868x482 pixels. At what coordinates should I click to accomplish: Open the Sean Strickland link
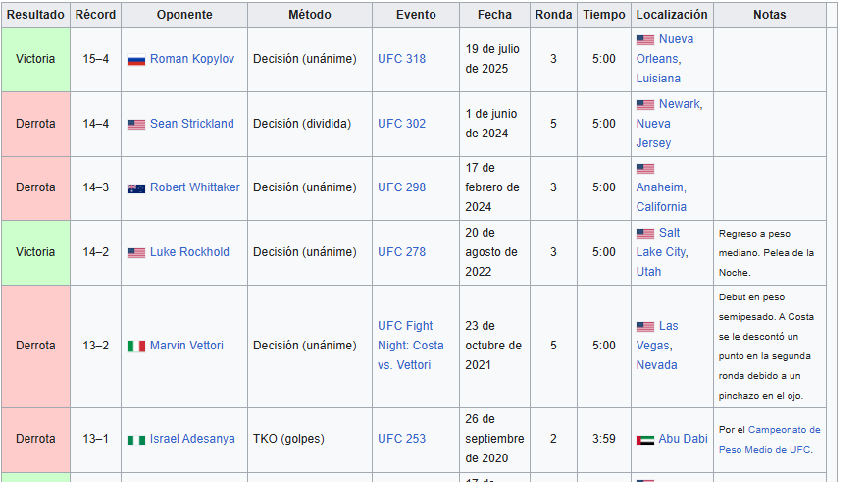(x=191, y=124)
